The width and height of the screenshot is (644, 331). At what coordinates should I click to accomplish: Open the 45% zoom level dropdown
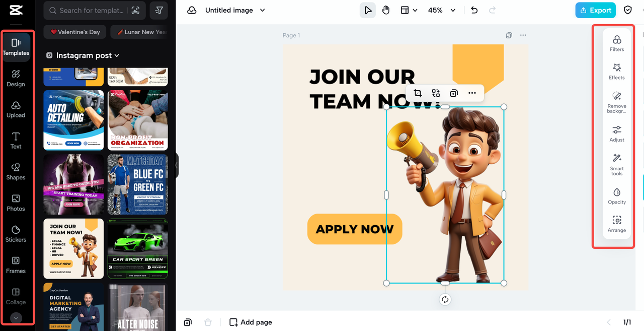click(441, 10)
